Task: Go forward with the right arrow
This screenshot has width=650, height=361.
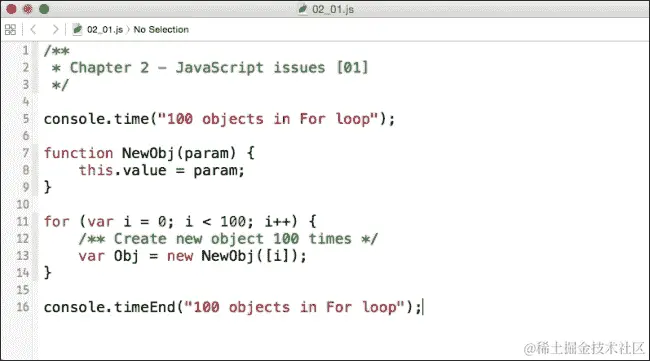Action: coord(55,29)
